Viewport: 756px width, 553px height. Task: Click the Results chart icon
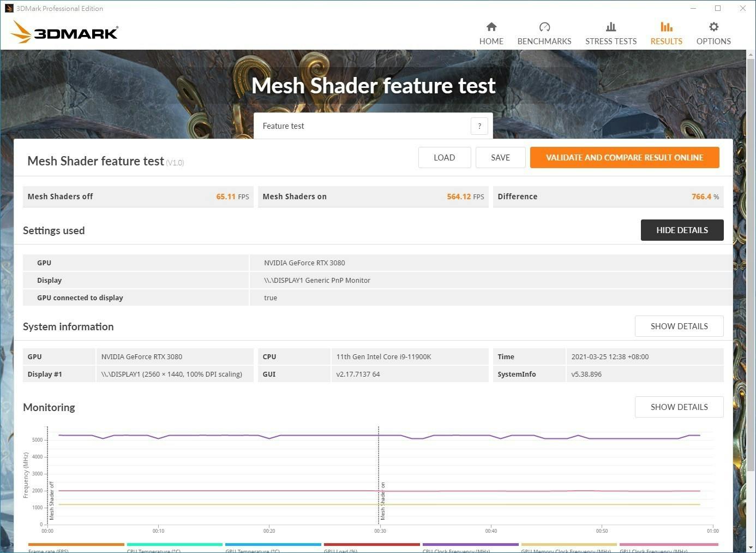(x=666, y=27)
